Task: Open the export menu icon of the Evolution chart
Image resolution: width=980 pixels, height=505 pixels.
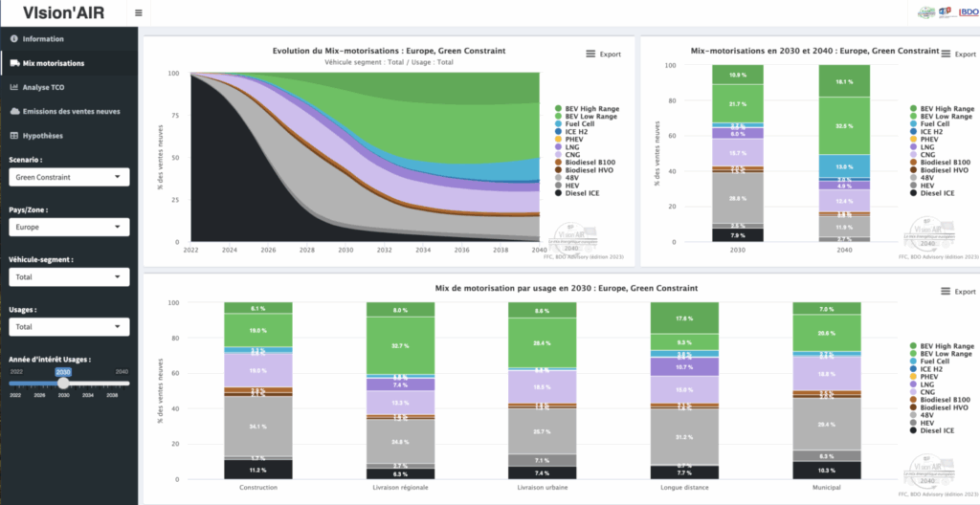Action: pos(590,55)
